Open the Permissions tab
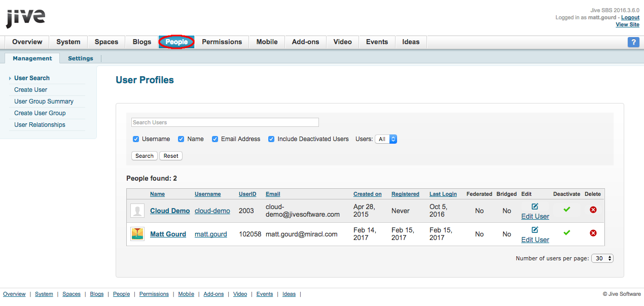 (x=222, y=42)
